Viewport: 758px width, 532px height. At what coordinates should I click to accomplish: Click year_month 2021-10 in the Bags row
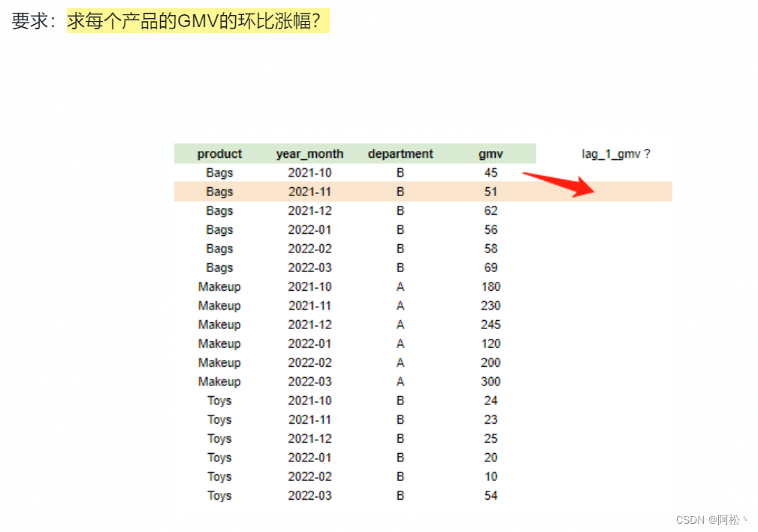click(310, 173)
